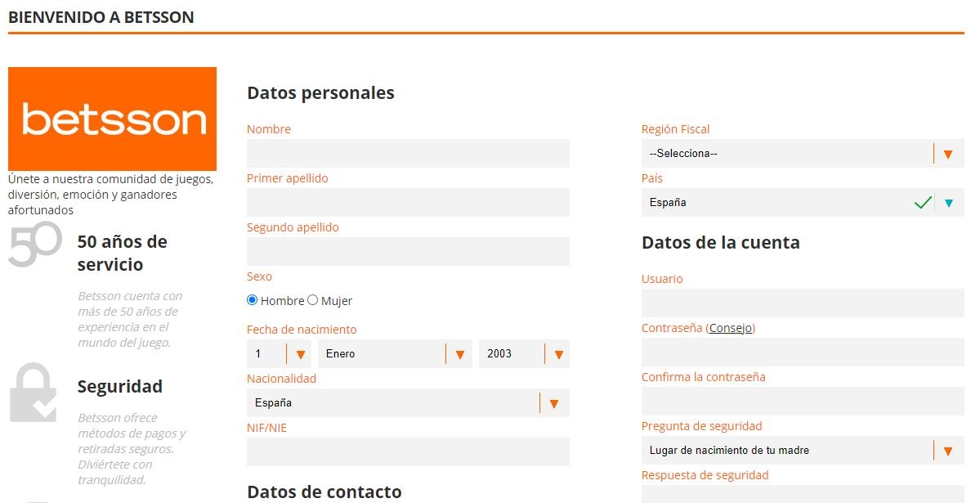Click the 'Sexo' label
The image size is (980, 503).
[259, 276]
